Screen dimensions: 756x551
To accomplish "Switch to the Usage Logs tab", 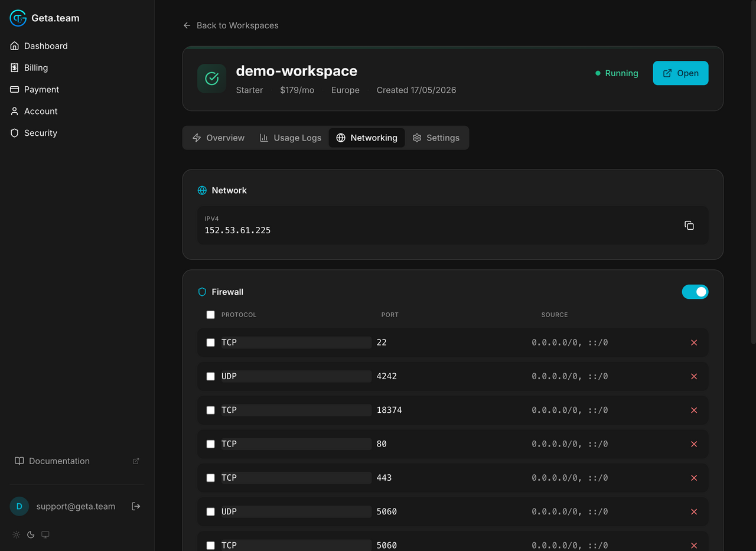I will 291,138.
